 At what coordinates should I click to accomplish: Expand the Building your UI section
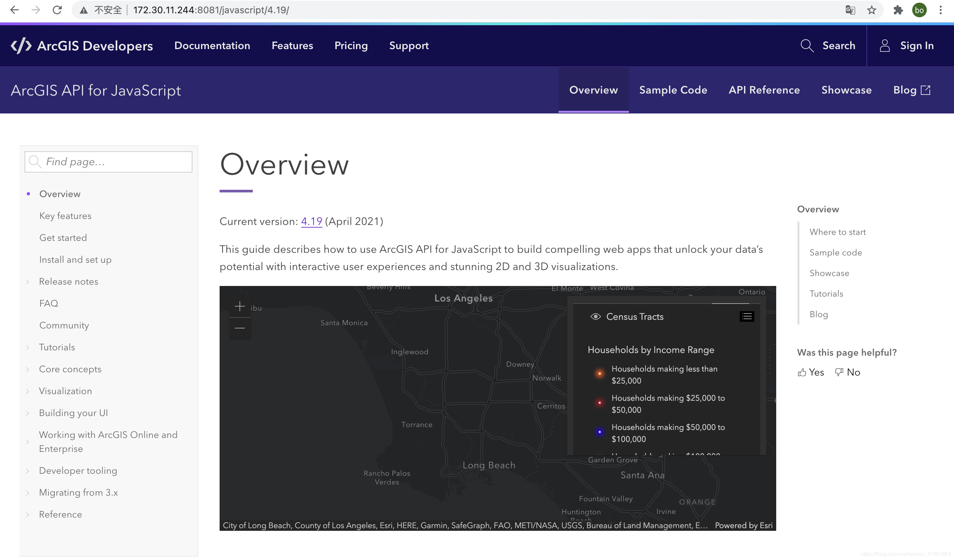[x=28, y=413]
